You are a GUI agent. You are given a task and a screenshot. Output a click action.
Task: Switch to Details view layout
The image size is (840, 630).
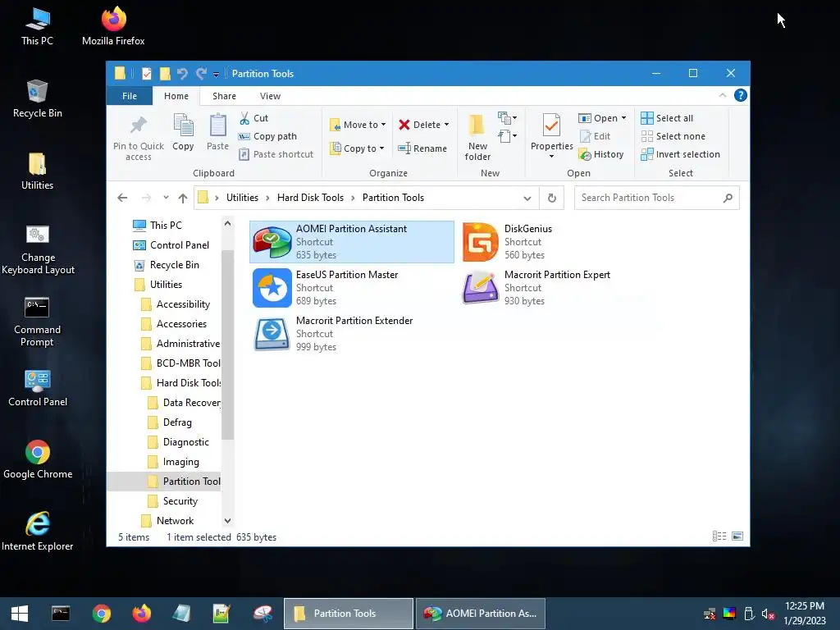tap(719, 536)
